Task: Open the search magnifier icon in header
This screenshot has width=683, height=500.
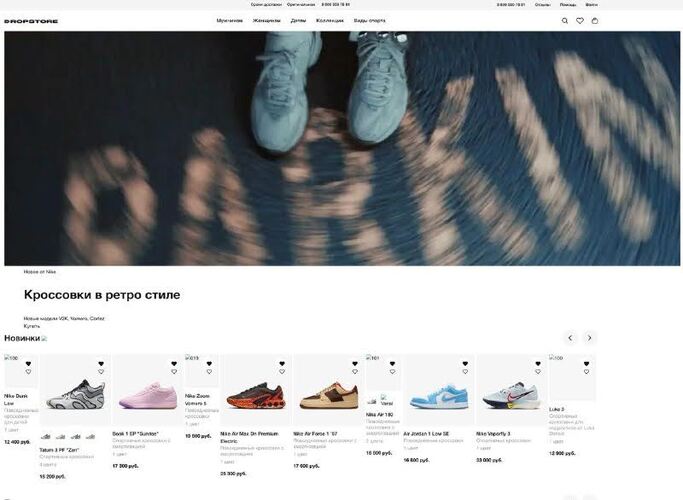Action: (565, 20)
